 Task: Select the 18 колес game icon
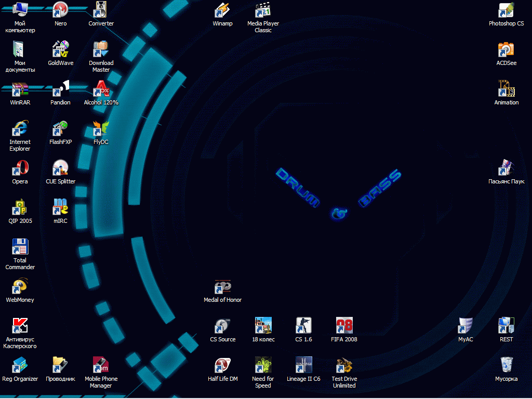coord(263,325)
